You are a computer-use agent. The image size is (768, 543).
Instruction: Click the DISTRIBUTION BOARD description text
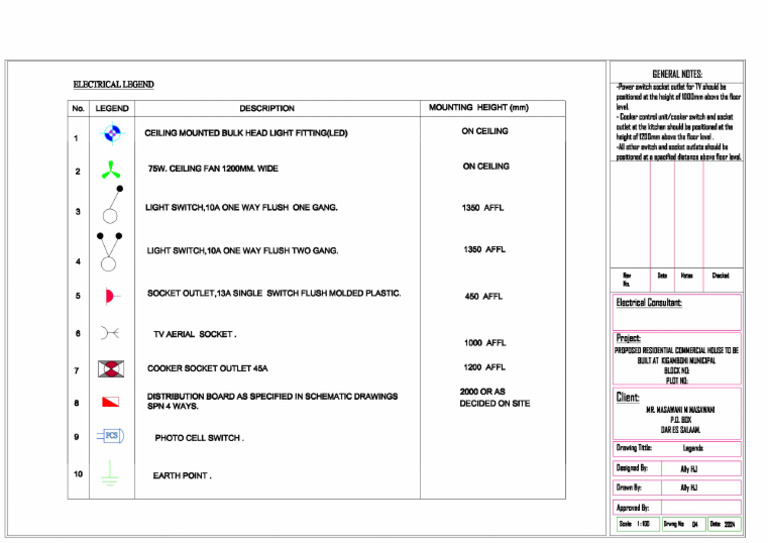click(x=272, y=401)
